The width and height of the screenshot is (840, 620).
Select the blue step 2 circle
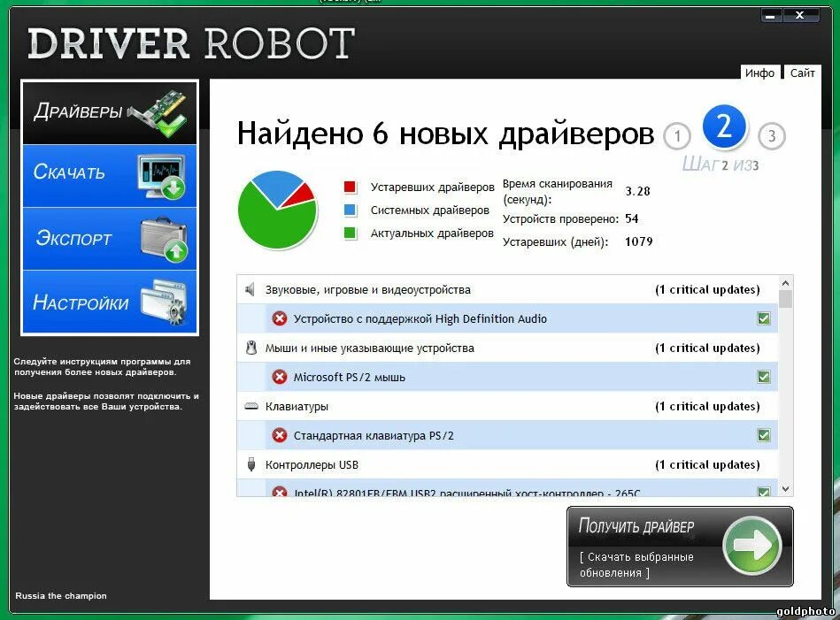tap(724, 127)
